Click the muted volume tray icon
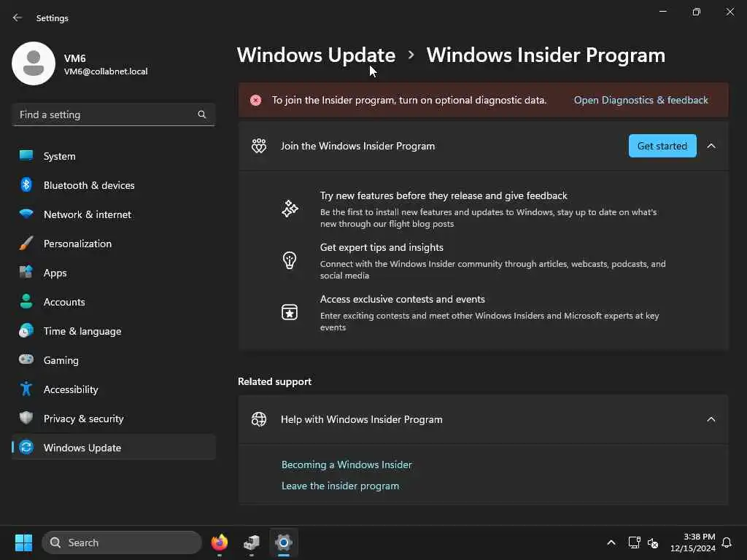The image size is (747, 560). click(x=653, y=542)
